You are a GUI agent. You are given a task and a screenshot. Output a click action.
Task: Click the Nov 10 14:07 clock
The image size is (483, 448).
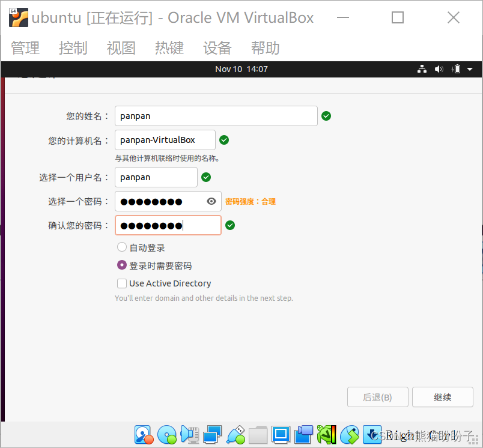click(241, 69)
